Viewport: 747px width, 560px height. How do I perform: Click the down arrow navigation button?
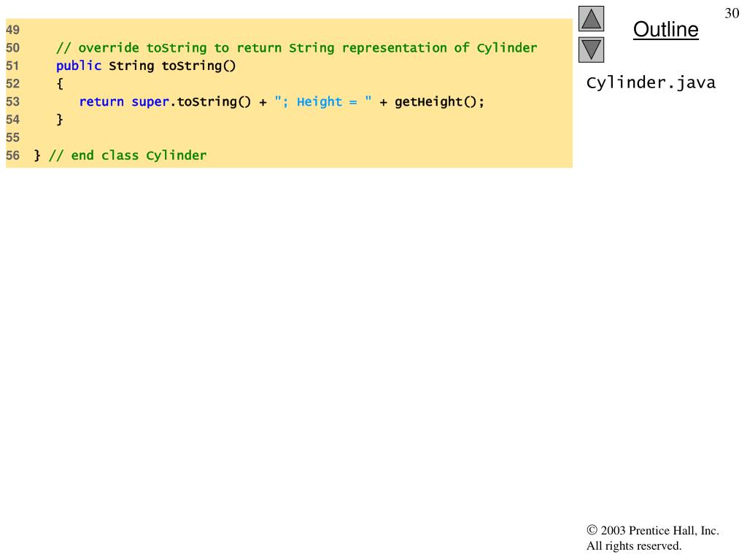click(x=591, y=50)
